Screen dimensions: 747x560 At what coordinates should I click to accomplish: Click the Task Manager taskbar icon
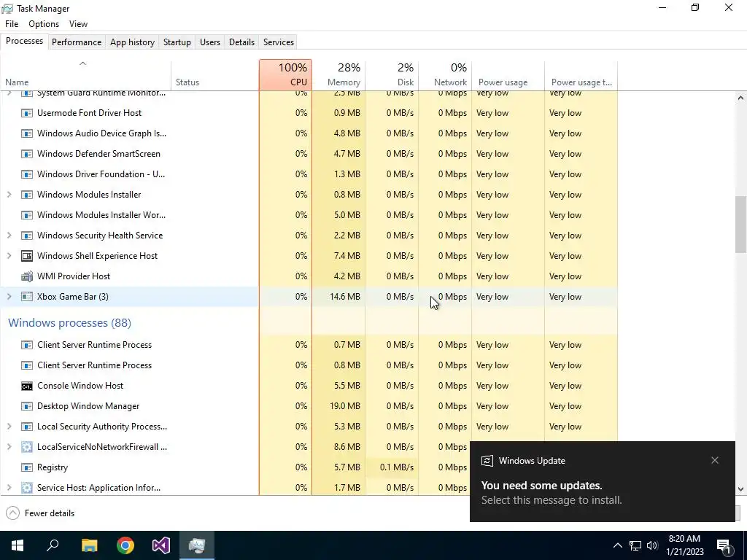click(x=197, y=545)
